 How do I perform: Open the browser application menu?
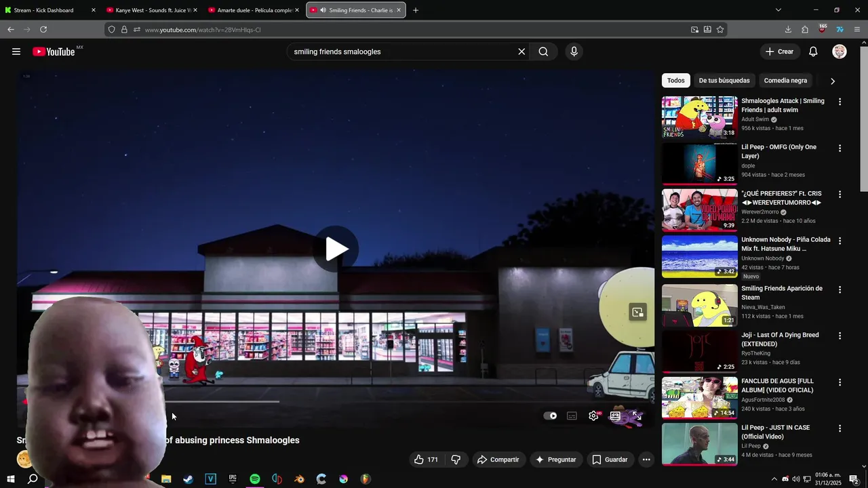pyautogui.click(x=857, y=29)
